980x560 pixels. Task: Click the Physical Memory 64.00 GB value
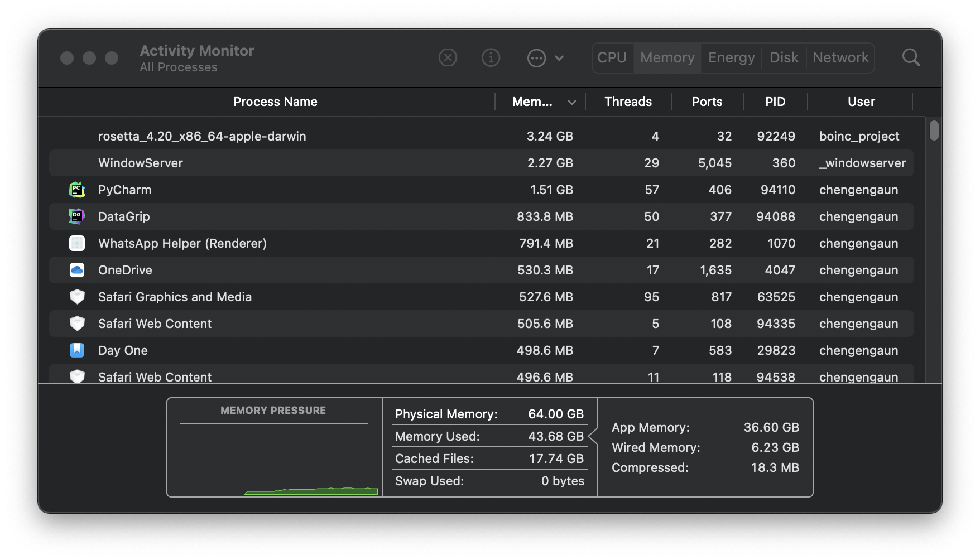point(556,414)
